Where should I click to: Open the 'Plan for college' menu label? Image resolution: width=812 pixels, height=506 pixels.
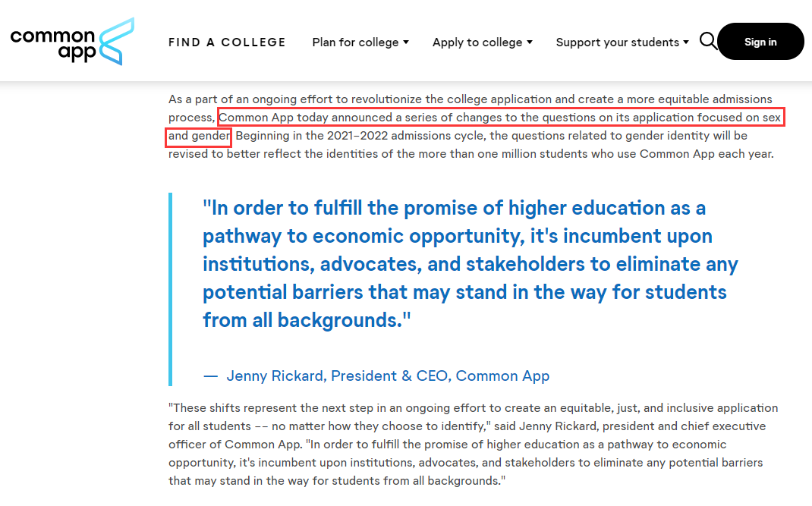click(x=355, y=42)
